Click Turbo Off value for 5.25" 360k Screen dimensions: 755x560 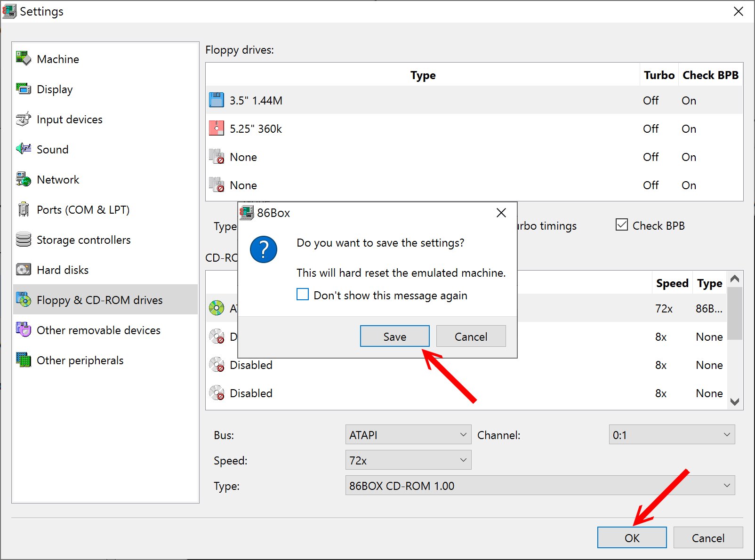[651, 128]
